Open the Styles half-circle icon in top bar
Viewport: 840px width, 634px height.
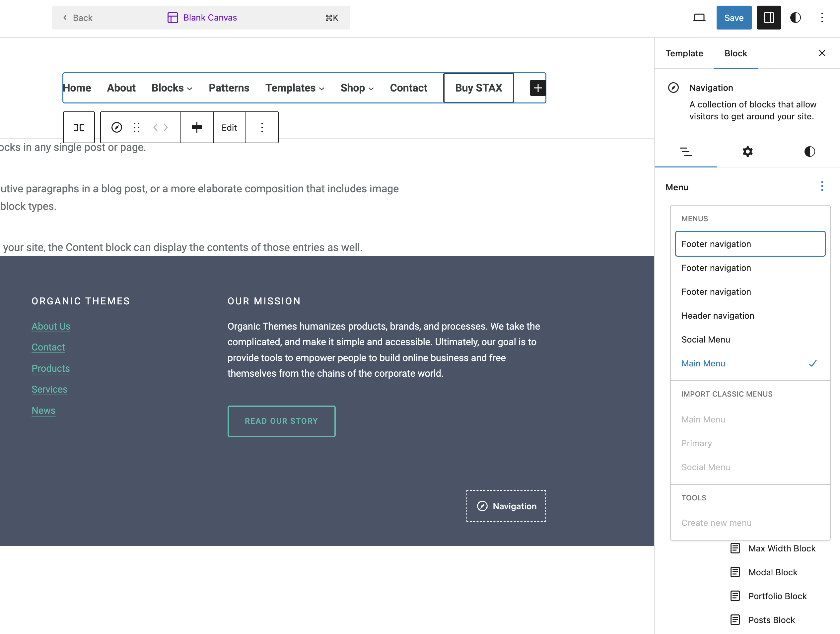click(796, 18)
